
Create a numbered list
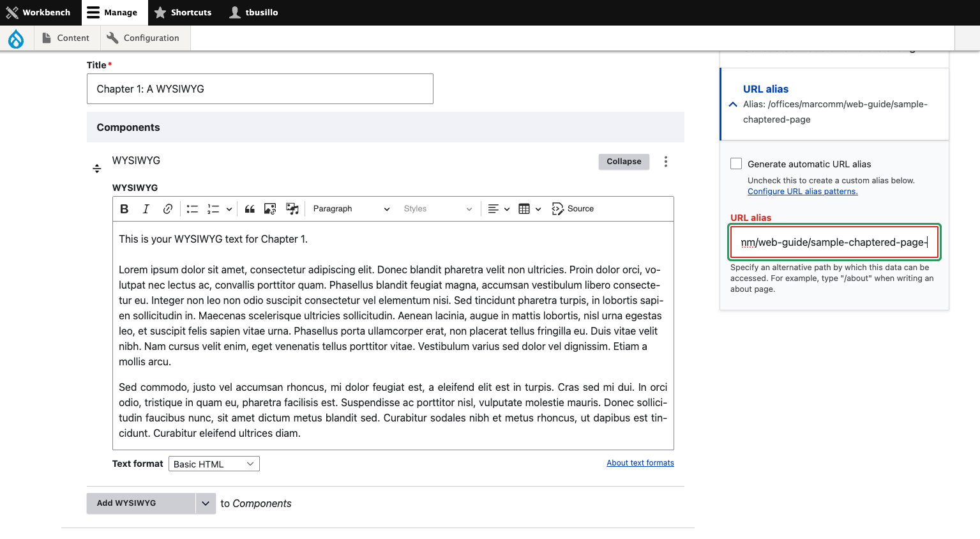(213, 209)
